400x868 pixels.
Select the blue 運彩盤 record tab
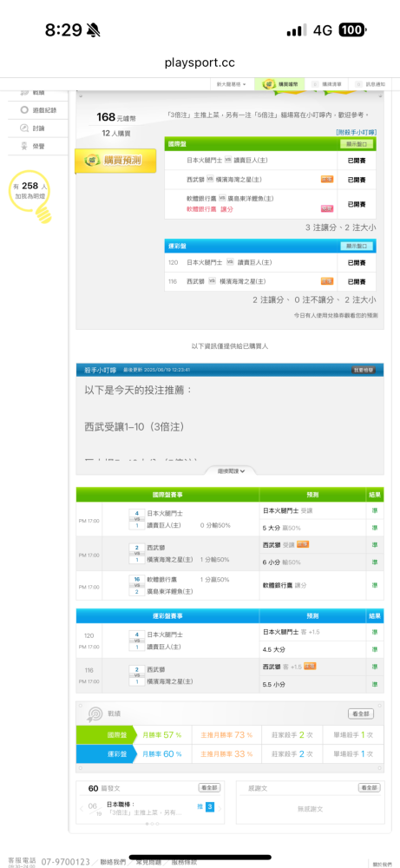click(x=106, y=753)
